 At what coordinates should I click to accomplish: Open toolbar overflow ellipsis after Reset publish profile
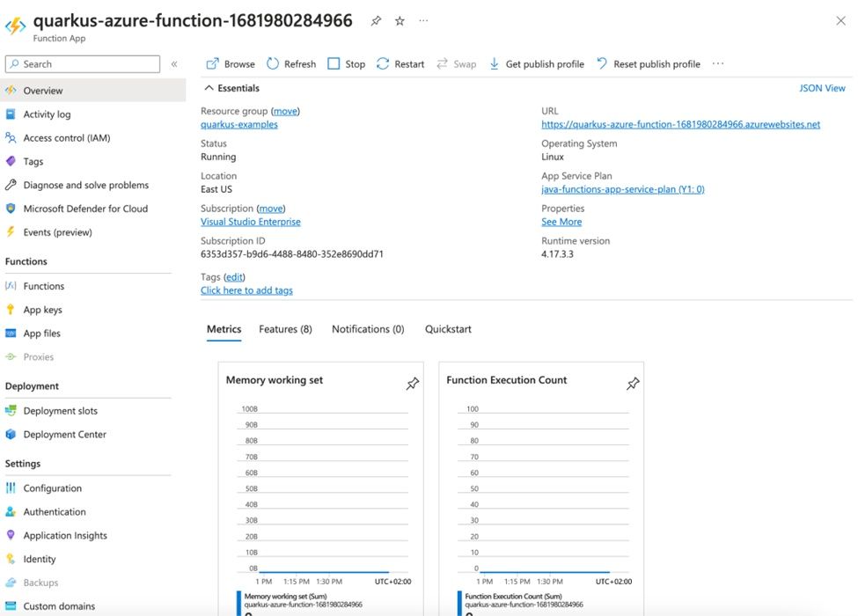pyautogui.click(x=718, y=64)
